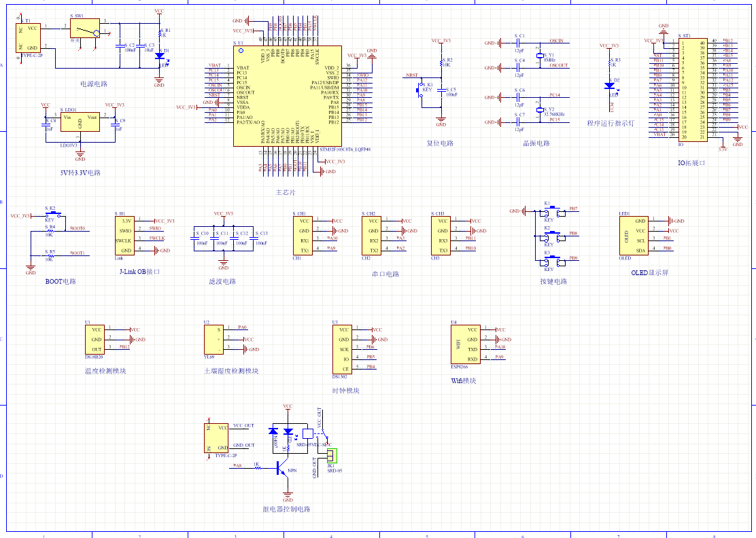Select the S_ST1 IO expansion header
Image resolution: width=756 pixels, height=538 pixels.
click(x=693, y=90)
